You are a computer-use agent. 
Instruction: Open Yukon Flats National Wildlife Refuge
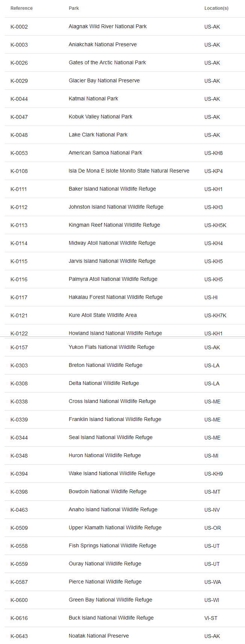coord(111,347)
